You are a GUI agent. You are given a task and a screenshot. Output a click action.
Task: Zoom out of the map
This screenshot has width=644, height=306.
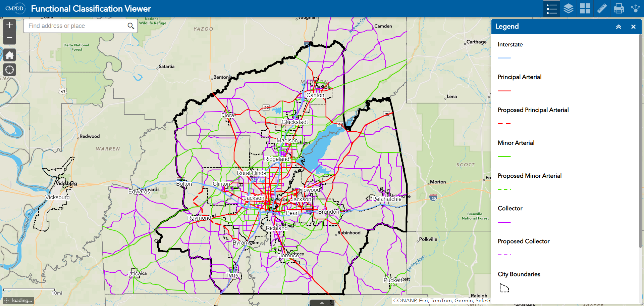tap(10, 38)
